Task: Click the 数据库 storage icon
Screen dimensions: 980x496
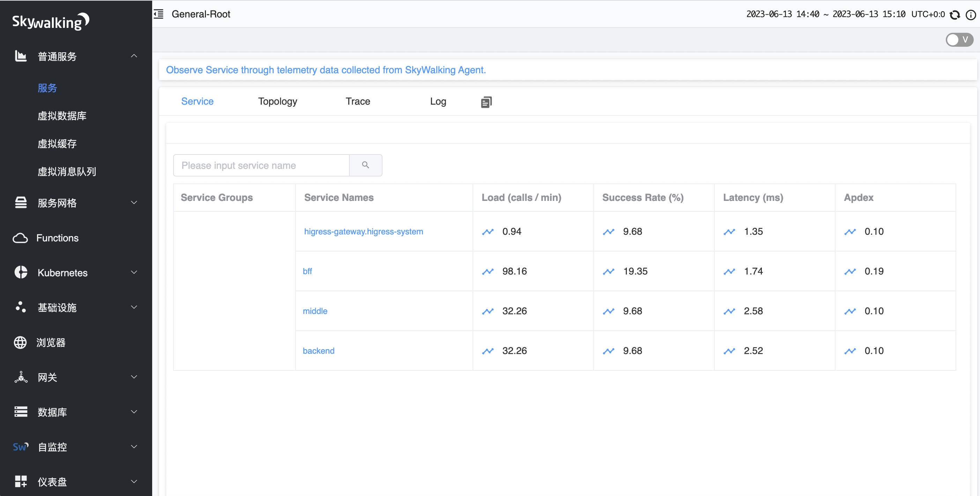Action: pos(21,412)
